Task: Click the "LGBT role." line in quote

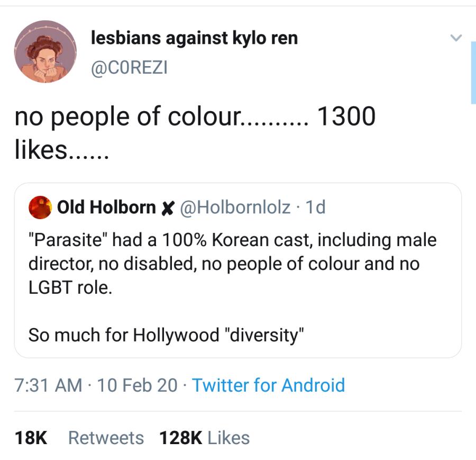Action: tap(70, 290)
